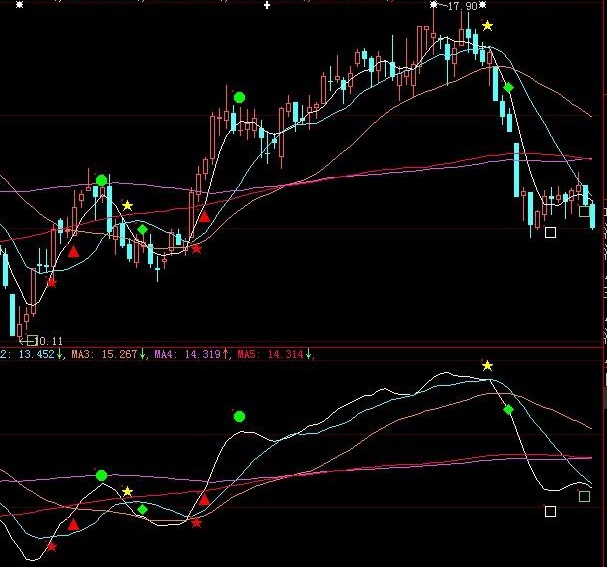Select the leftmost red star in price chart

tap(51, 283)
